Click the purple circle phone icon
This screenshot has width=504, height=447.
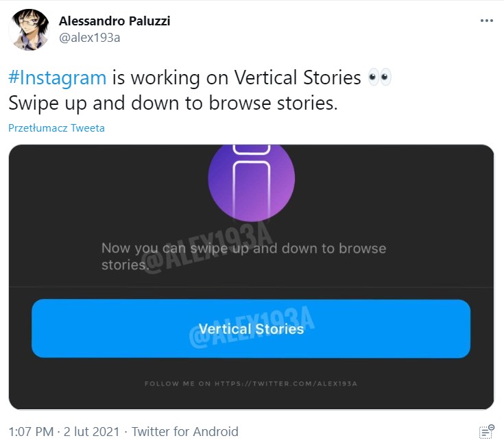(x=251, y=178)
